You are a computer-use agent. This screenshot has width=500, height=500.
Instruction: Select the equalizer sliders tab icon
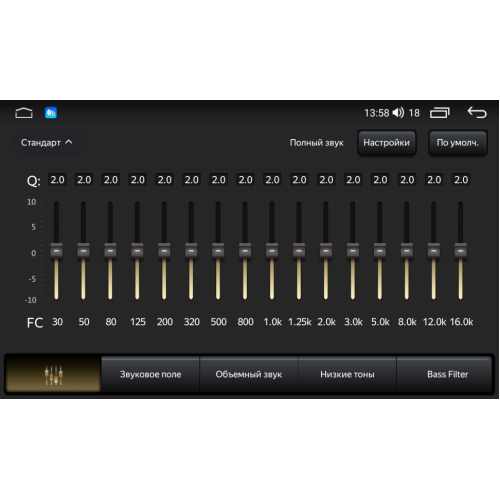[x=54, y=375]
